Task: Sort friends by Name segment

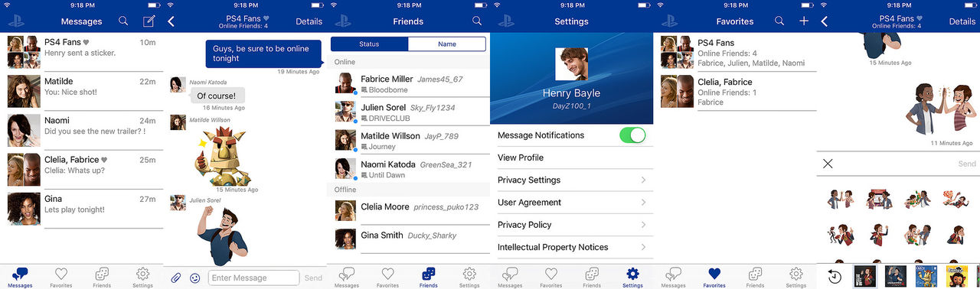Action: (x=447, y=44)
